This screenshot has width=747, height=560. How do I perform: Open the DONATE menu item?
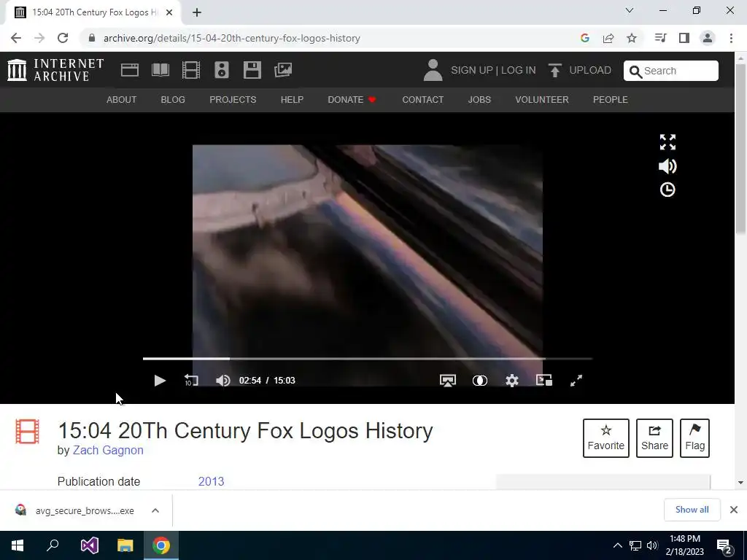(352, 99)
